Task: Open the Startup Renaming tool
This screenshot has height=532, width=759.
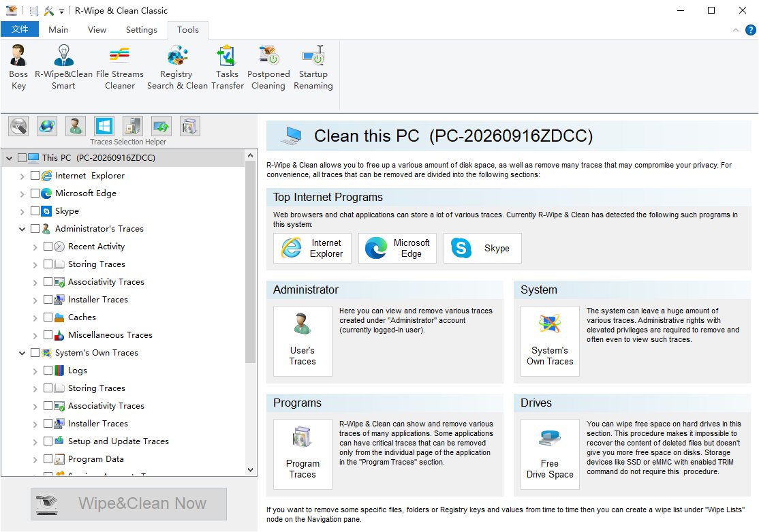Action: pos(313,67)
